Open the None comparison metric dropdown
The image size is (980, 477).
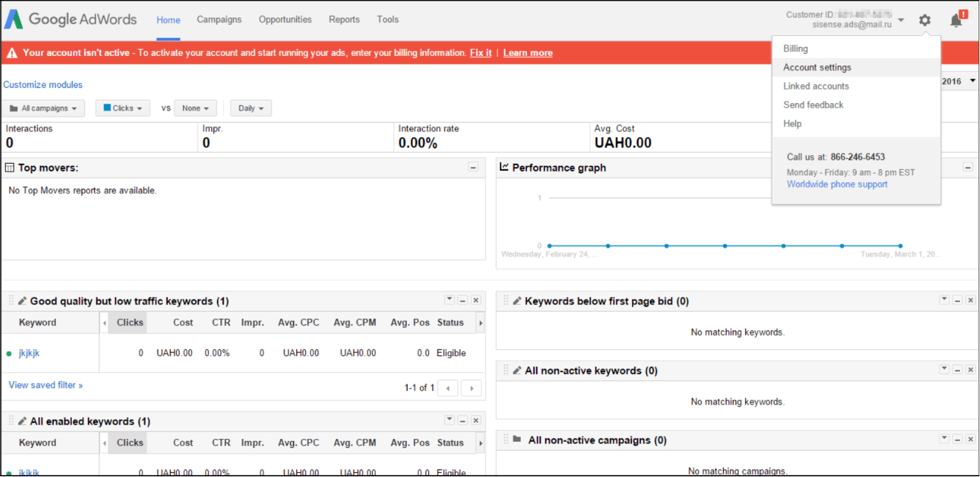[195, 109]
